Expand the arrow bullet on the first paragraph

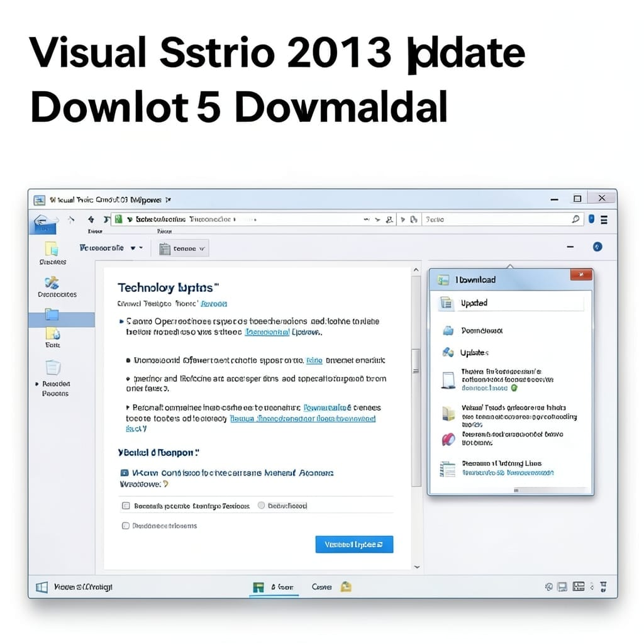121,321
